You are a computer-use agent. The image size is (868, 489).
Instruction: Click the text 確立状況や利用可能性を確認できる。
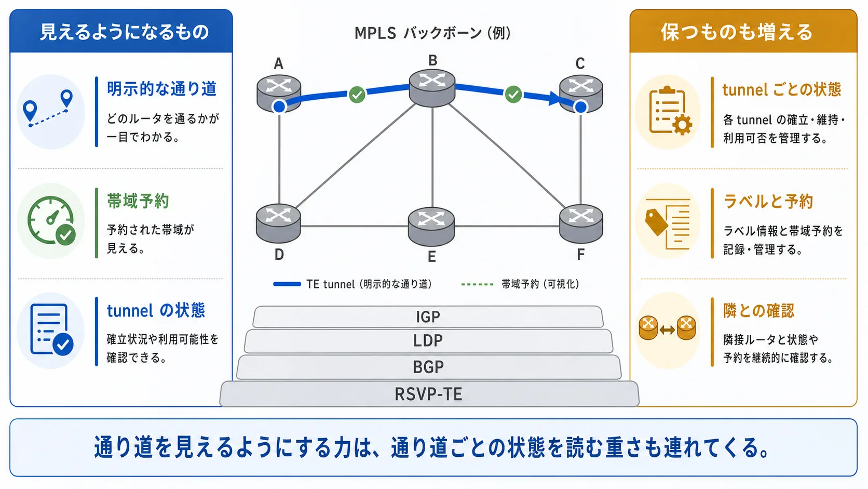162,348
